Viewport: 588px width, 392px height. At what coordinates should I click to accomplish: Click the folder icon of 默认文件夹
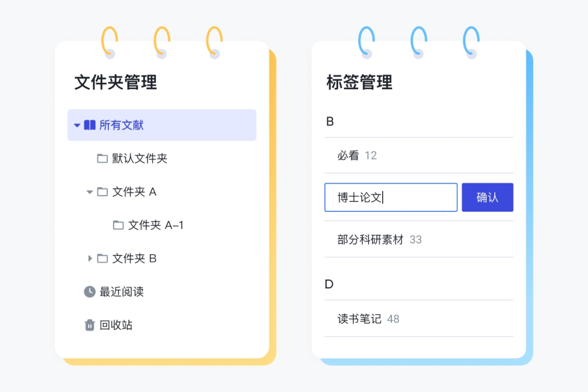point(102,158)
